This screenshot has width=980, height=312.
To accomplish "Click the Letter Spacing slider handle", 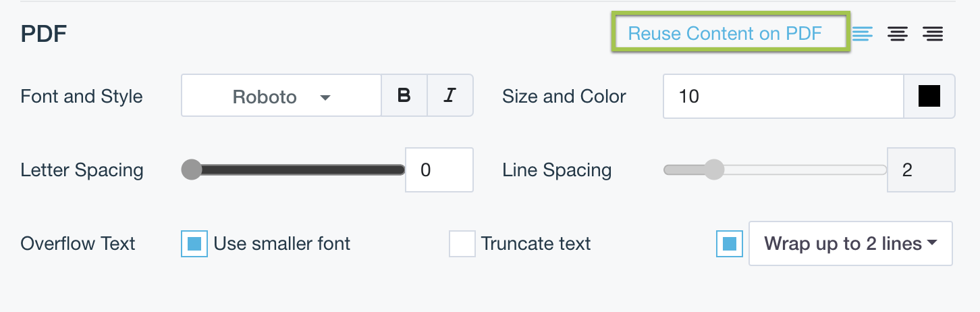I will coord(192,170).
